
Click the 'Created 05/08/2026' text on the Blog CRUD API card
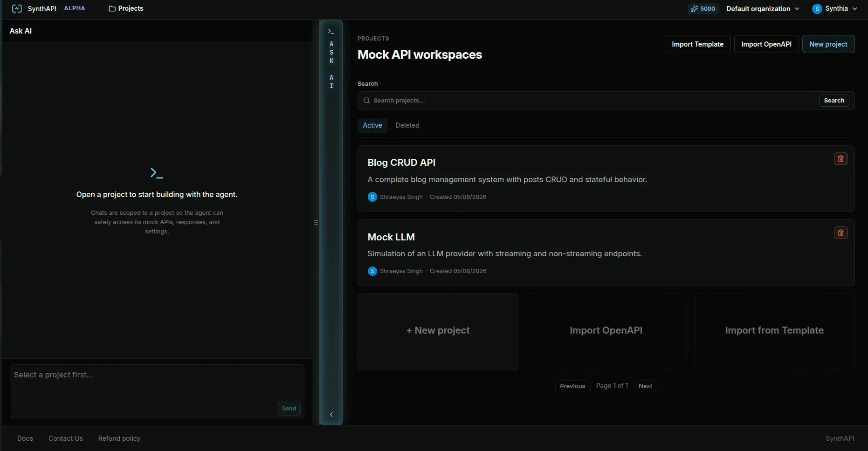click(458, 197)
